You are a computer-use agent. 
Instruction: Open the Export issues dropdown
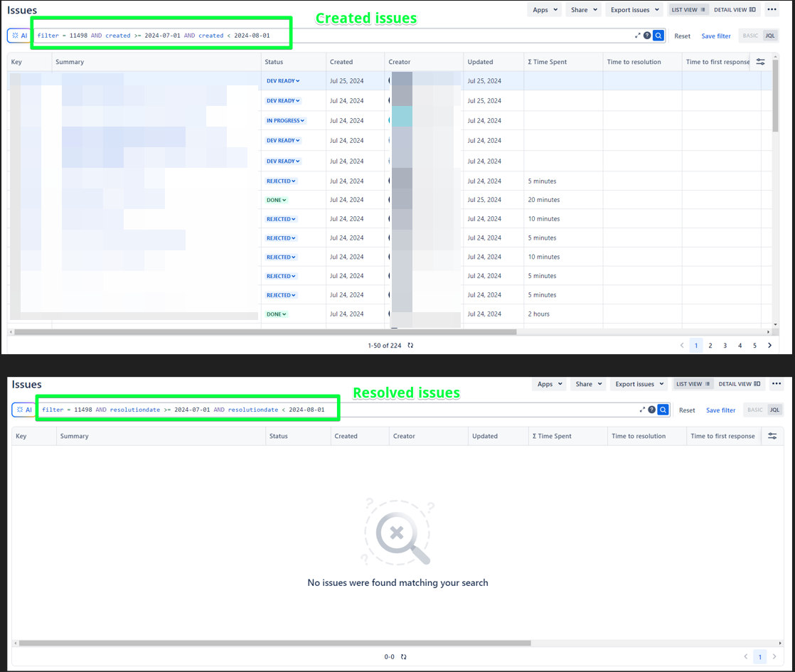coord(634,9)
